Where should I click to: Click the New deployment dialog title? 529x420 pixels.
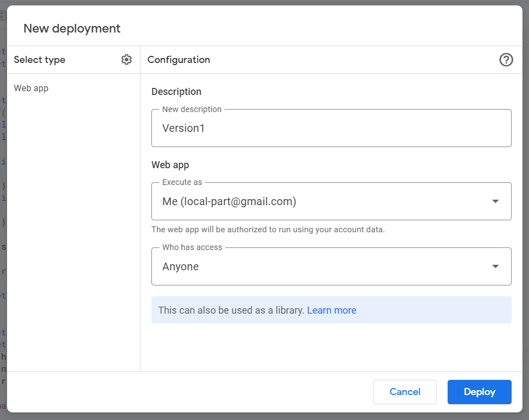coord(72,29)
